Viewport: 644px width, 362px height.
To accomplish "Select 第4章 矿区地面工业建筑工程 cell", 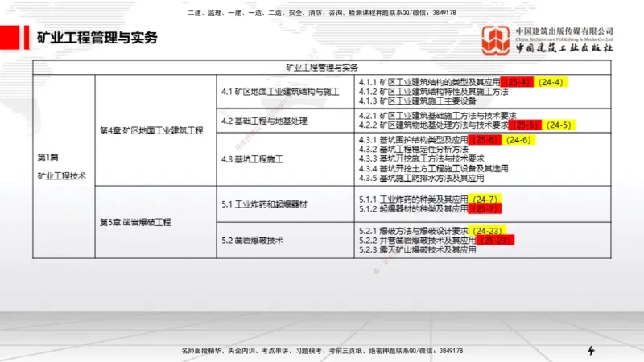I will (151, 130).
